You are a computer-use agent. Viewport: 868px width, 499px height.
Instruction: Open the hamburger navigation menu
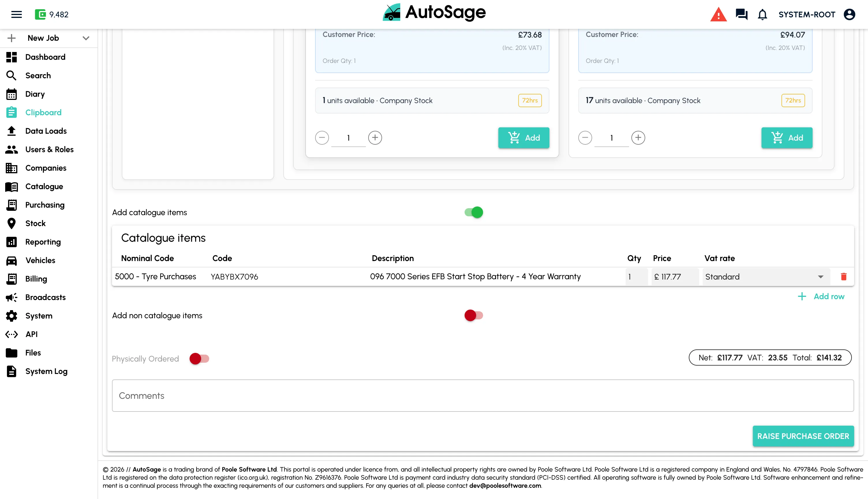(x=16, y=14)
